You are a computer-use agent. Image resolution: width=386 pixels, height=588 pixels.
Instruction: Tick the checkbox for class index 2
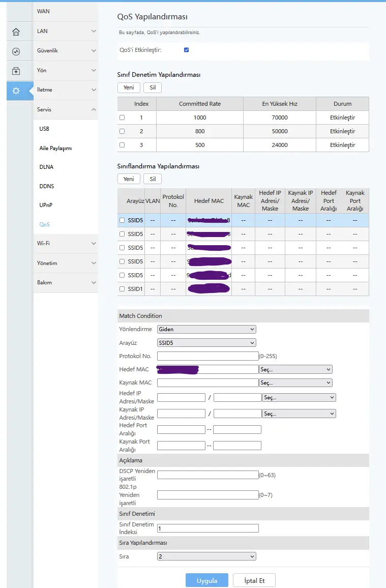(x=122, y=131)
